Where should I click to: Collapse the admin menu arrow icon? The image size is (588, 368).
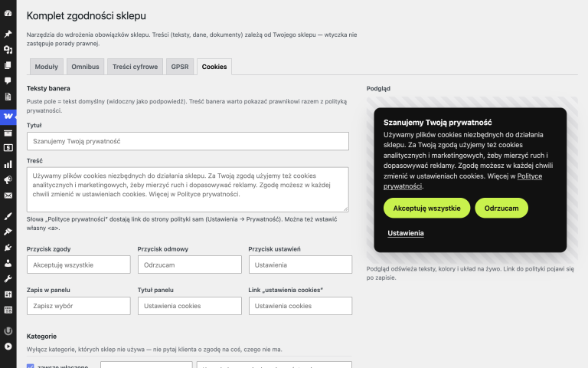8,347
